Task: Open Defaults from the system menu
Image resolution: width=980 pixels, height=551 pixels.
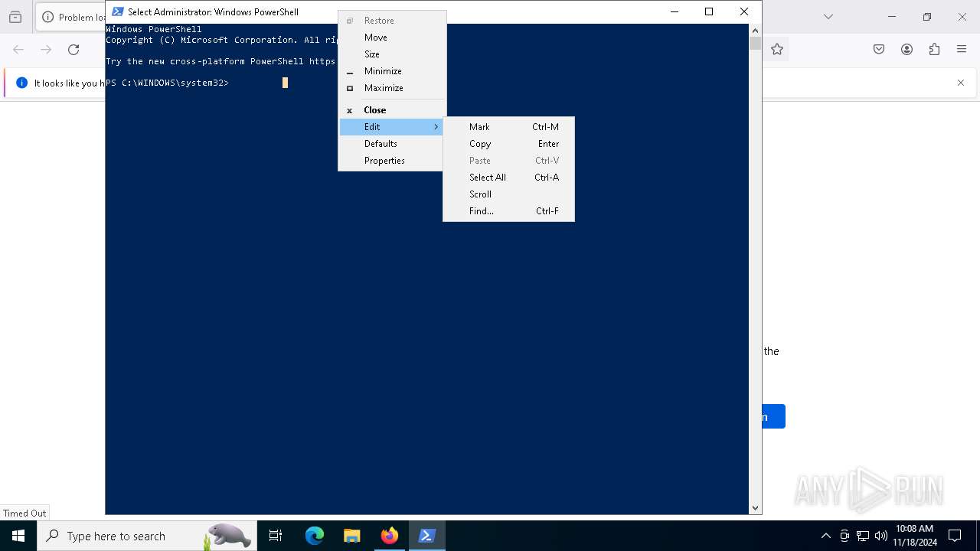Action: coord(392,144)
